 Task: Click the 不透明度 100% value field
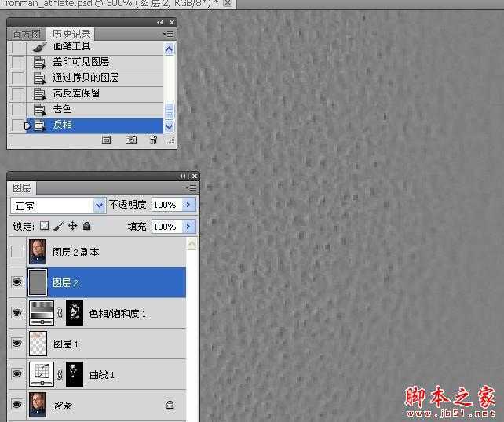click(x=166, y=205)
